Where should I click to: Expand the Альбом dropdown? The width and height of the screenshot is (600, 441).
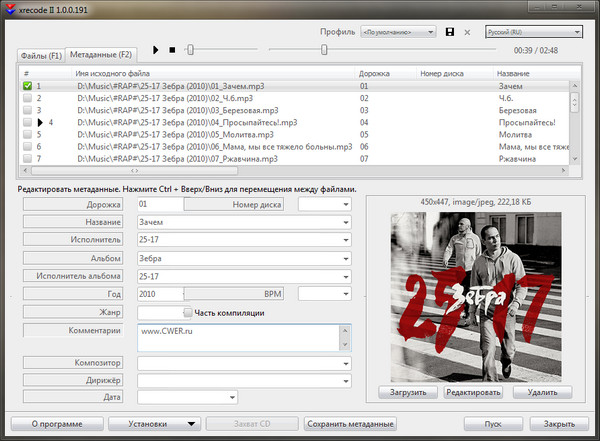coord(346,258)
